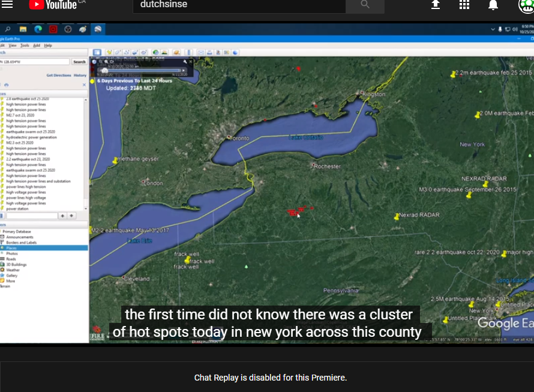Click the Record a Tour tool
Screen dimensions: 534x392
144,52
